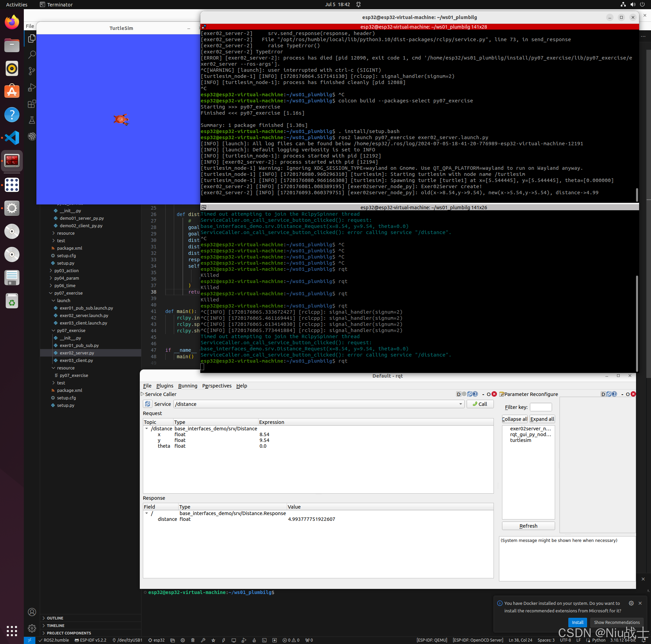
Task: Open Ubuntu Show Applications grid
Action: point(12,631)
